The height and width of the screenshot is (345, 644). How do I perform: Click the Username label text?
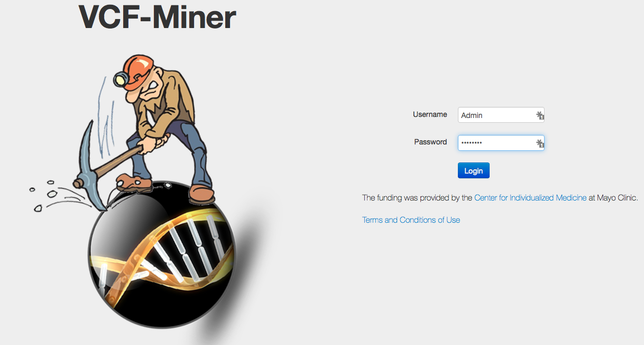tap(430, 114)
